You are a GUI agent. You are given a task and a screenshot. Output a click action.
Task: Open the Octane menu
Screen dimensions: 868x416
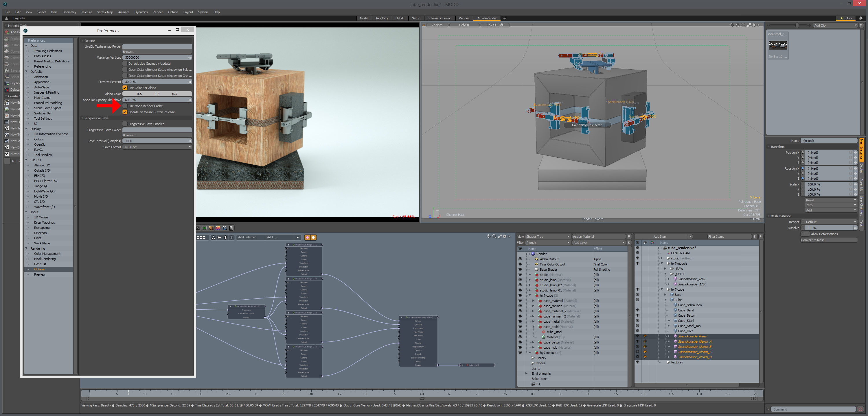click(x=173, y=12)
